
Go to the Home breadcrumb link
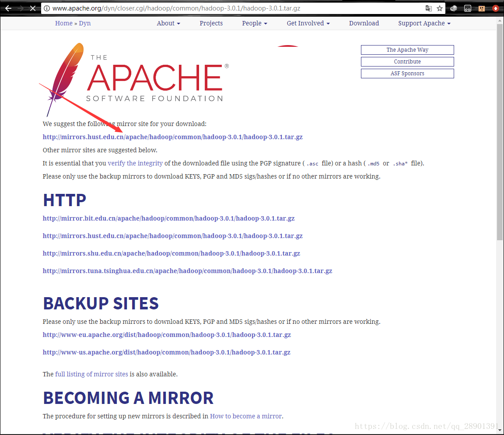63,23
